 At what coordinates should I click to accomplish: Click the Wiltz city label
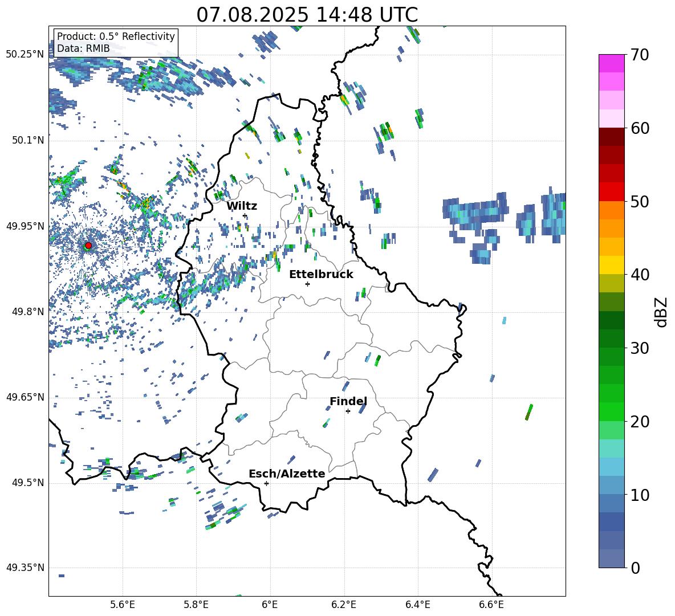pyautogui.click(x=242, y=206)
